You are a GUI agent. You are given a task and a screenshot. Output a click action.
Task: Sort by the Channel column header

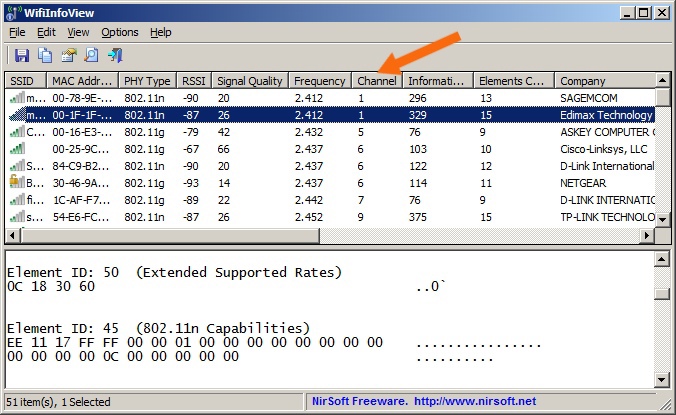[377, 81]
